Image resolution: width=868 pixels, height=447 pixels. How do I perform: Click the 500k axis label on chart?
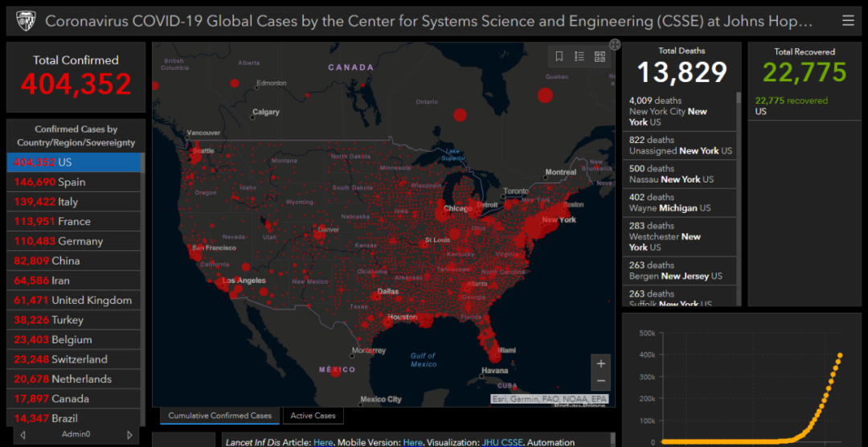pos(645,333)
